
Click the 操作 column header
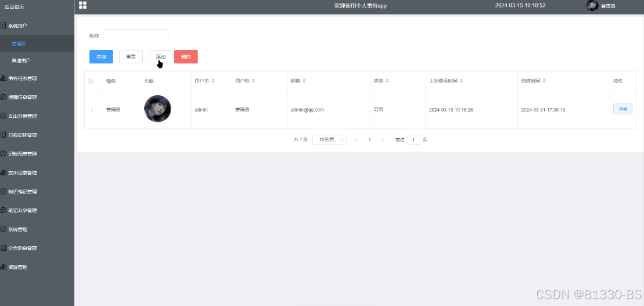click(x=618, y=81)
